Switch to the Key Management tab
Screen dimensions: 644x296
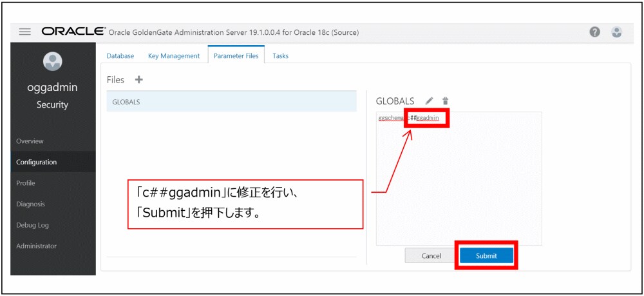(x=174, y=56)
